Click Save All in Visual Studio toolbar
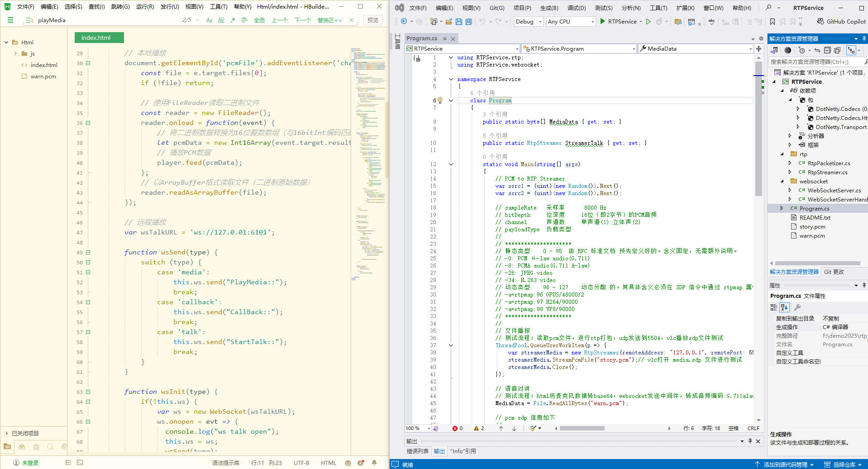The image size is (868, 469). 469,22
